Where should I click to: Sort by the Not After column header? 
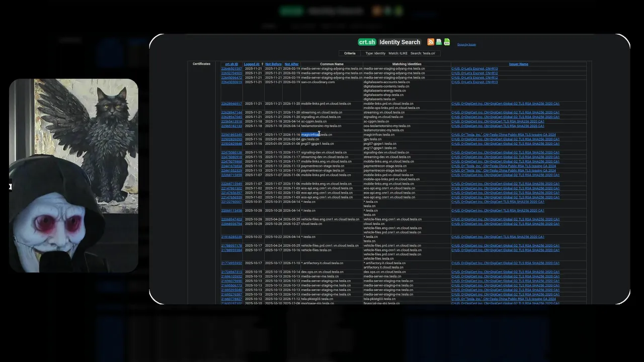click(291, 64)
